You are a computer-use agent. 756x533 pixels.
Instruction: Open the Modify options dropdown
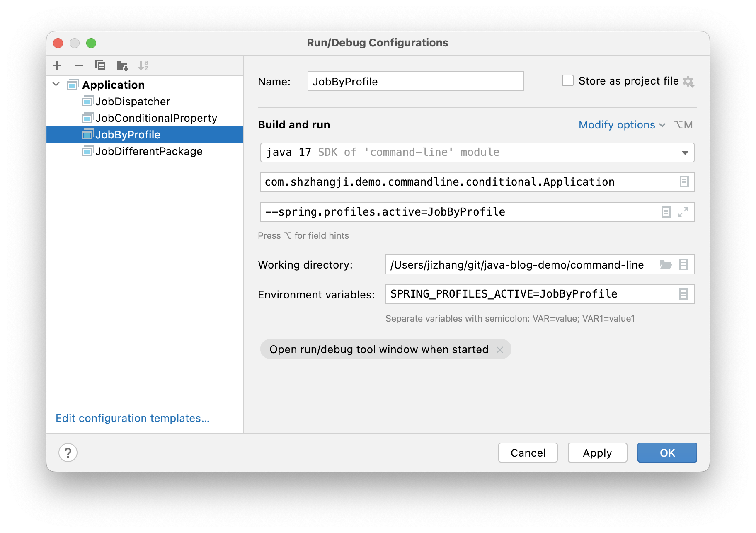tap(621, 125)
